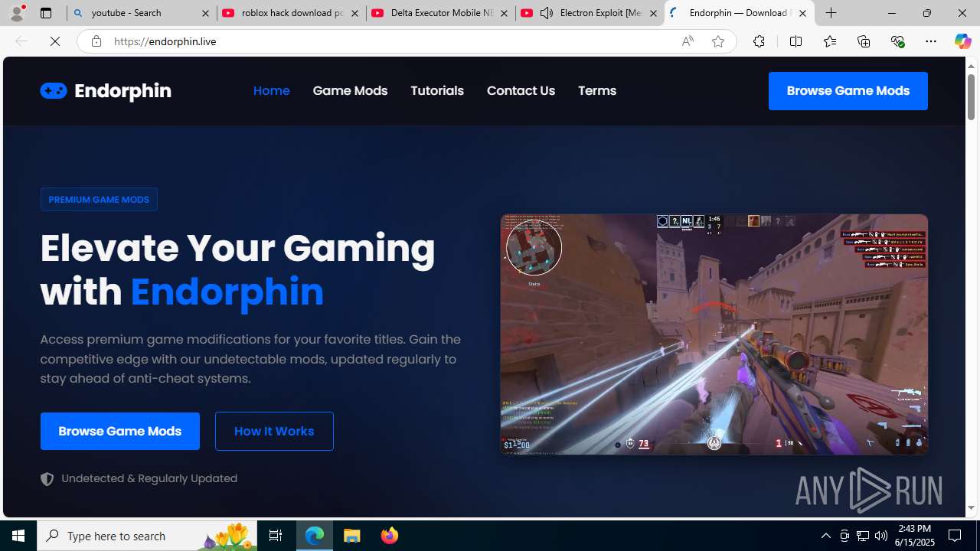Image resolution: width=980 pixels, height=551 pixels.
Task: Click the gameplay screenshot image
Action: (714, 334)
